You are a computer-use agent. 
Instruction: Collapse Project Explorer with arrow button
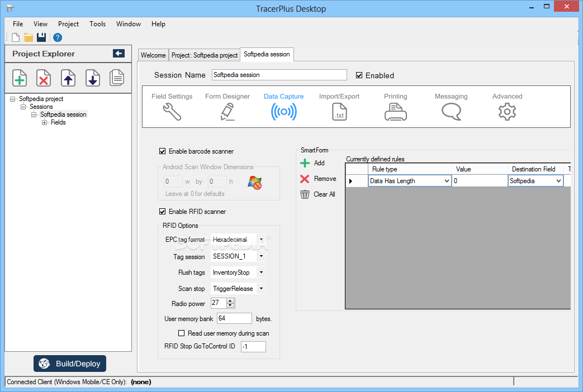tap(119, 54)
